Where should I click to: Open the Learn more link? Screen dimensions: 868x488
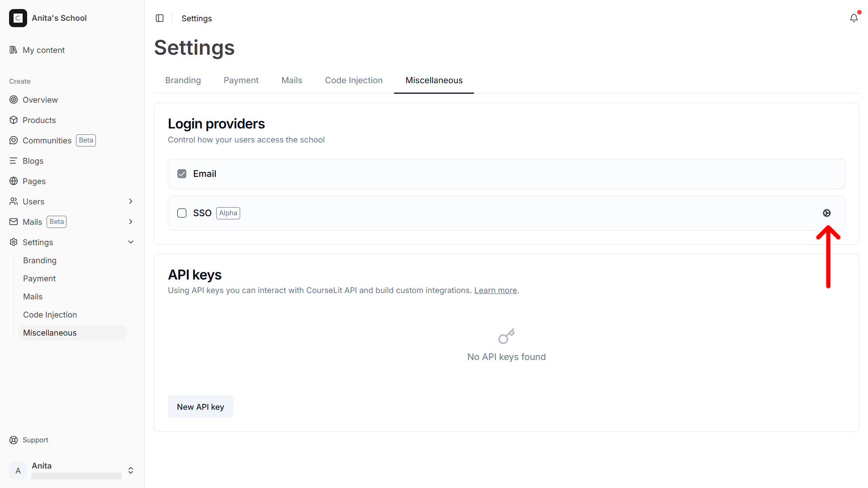pyautogui.click(x=495, y=290)
